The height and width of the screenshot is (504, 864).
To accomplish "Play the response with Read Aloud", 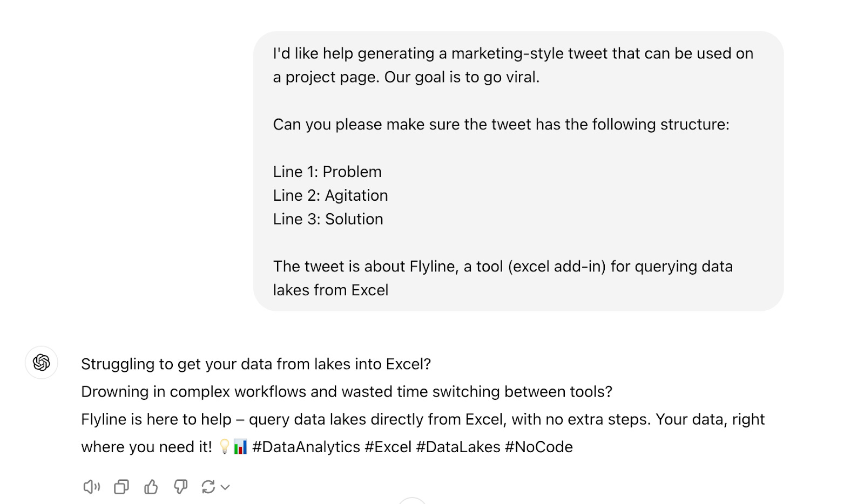I will pyautogui.click(x=91, y=487).
